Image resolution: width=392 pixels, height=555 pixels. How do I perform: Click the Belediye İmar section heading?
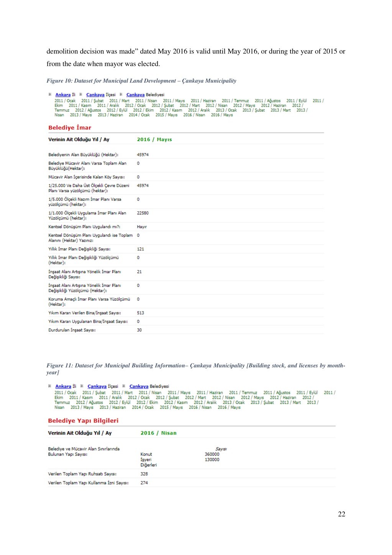point(70,127)
